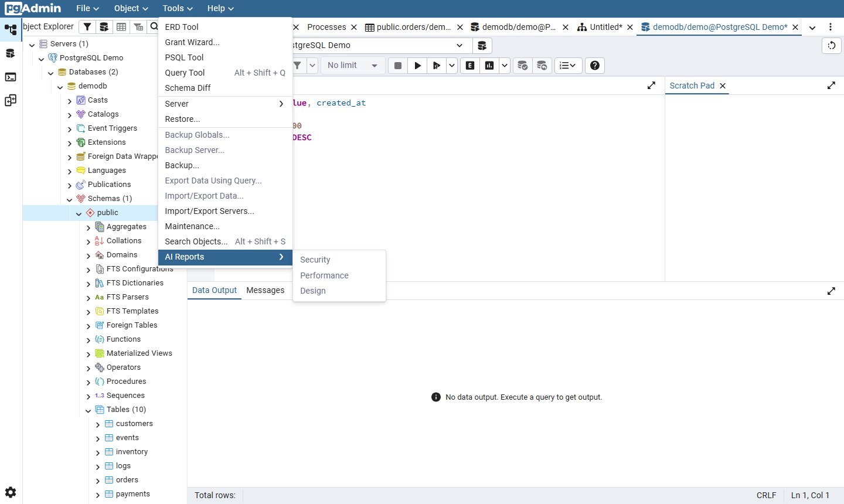Screen dimensions: 844x504
Task: Click inside the Scratch Pad text area
Action: point(754,188)
